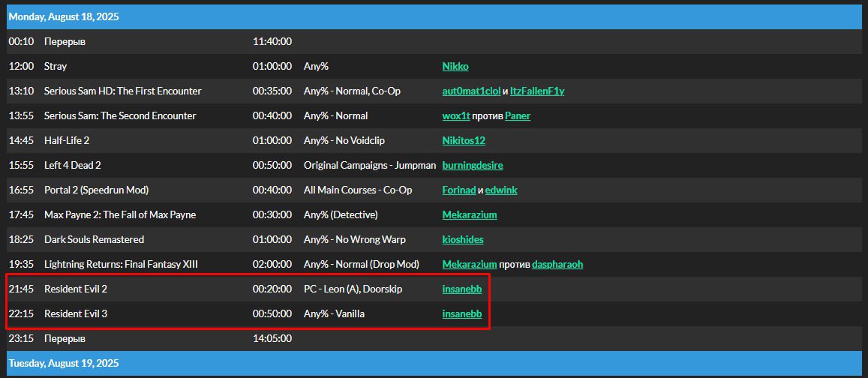
Task: Select the 14:05:00 break duration
Action: (x=272, y=339)
